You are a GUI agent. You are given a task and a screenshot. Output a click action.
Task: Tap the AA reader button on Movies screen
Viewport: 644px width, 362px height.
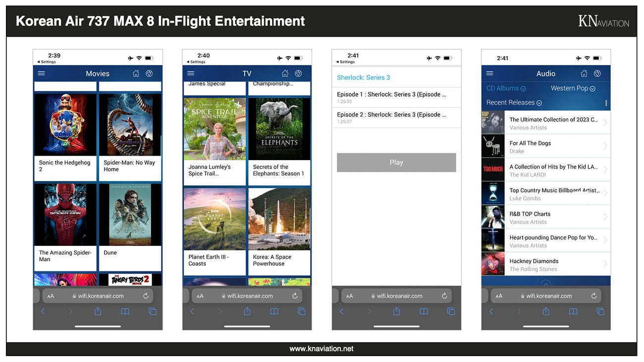pyautogui.click(x=51, y=296)
